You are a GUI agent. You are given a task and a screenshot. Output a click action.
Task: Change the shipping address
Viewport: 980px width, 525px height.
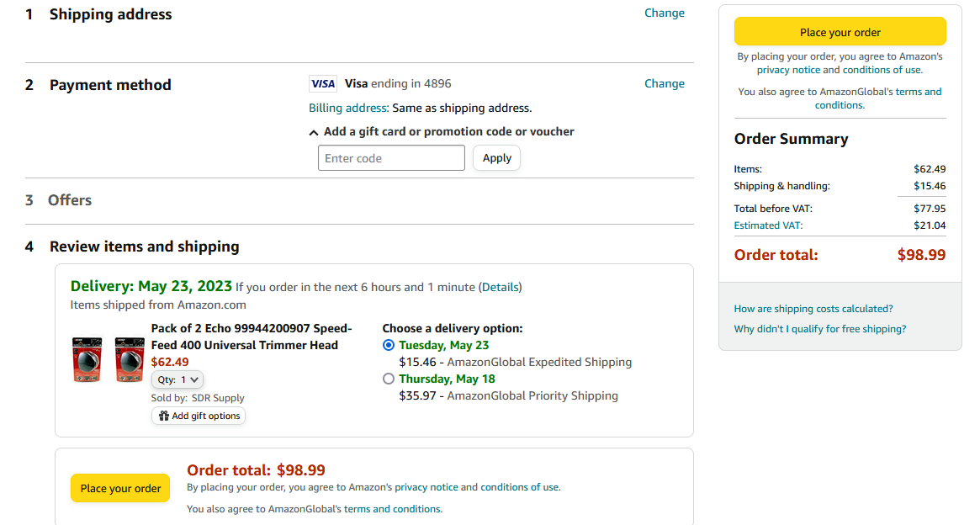click(x=665, y=13)
